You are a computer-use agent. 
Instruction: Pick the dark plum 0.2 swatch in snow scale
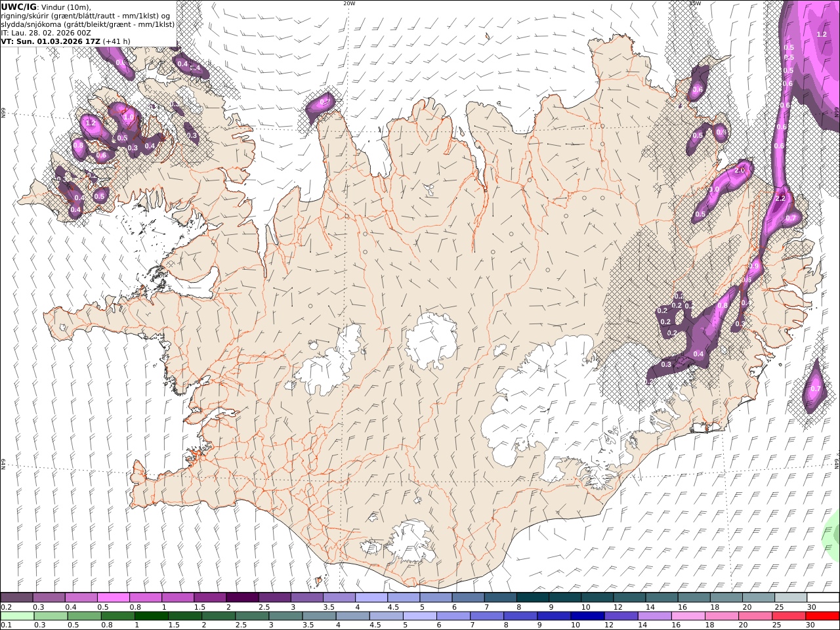click(16, 598)
